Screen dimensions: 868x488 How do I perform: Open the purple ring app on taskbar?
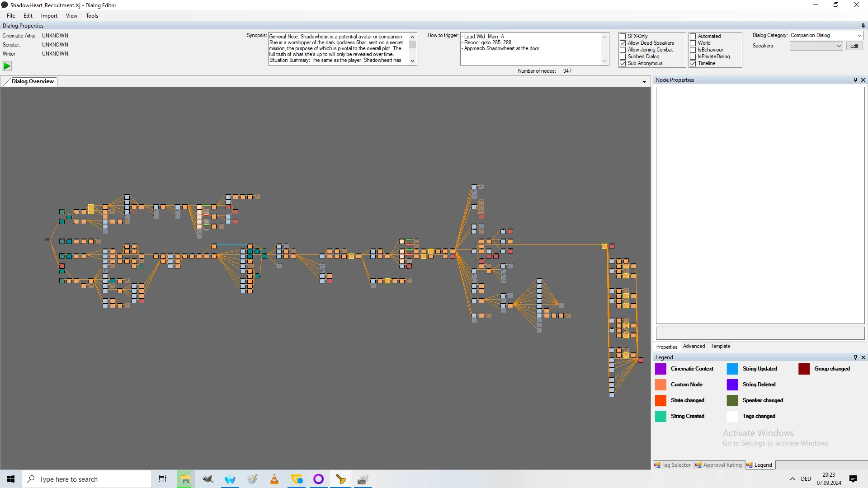click(319, 479)
